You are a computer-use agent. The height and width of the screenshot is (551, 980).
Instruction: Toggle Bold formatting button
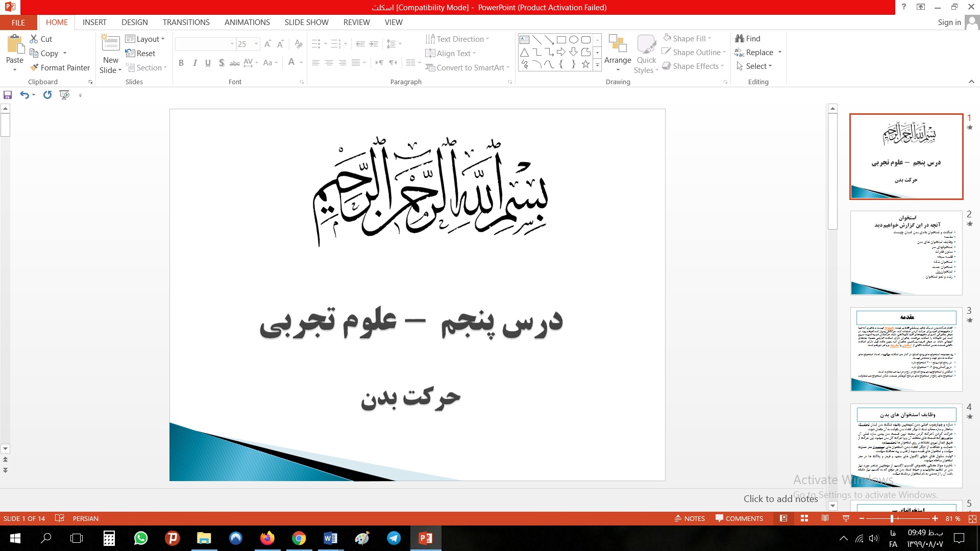click(x=181, y=63)
